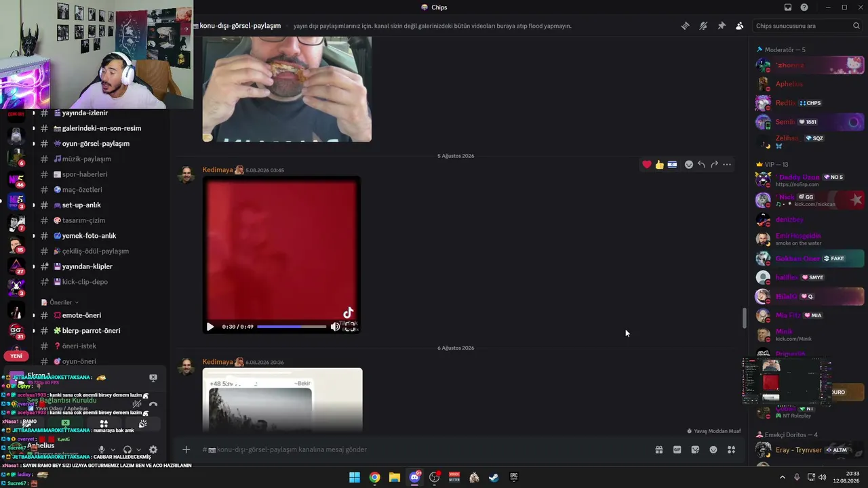
Task: Open attachment plus button in message bar
Action: (186, 449)
